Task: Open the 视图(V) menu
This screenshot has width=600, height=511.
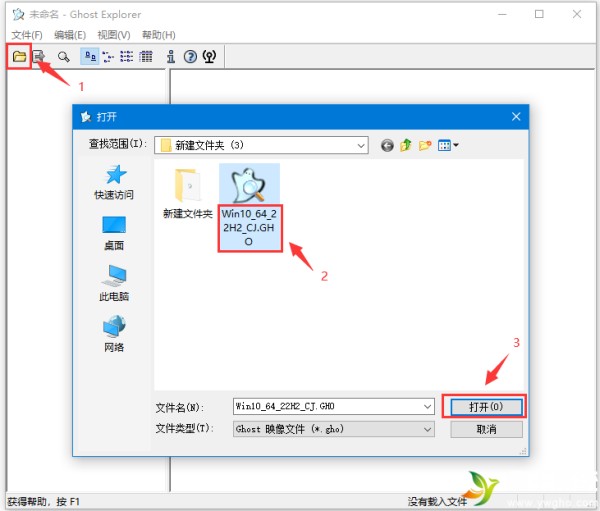Action: tap(114, 35)
